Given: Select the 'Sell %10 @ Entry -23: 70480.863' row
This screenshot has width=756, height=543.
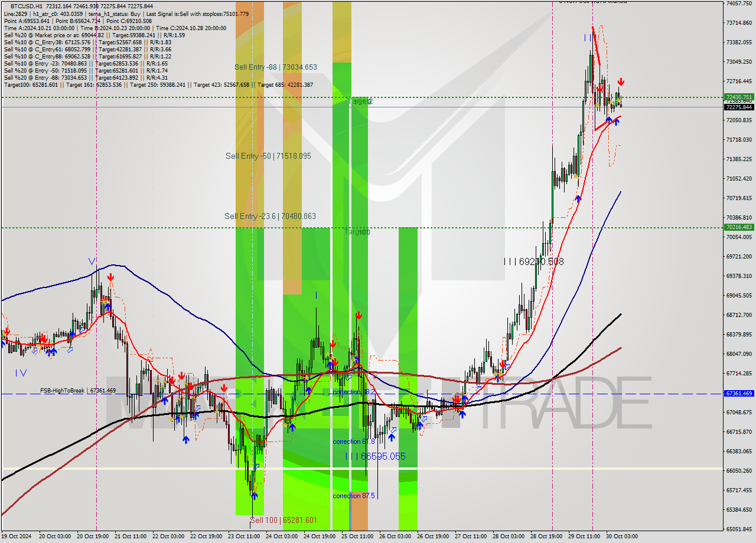Looking at the screenshot, I should tap(86, 63).
